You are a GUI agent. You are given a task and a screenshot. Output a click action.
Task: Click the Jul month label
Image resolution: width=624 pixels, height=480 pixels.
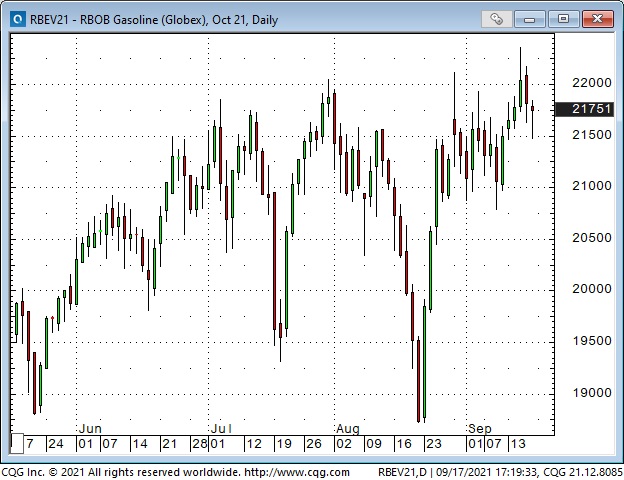[x=221, y=429]
